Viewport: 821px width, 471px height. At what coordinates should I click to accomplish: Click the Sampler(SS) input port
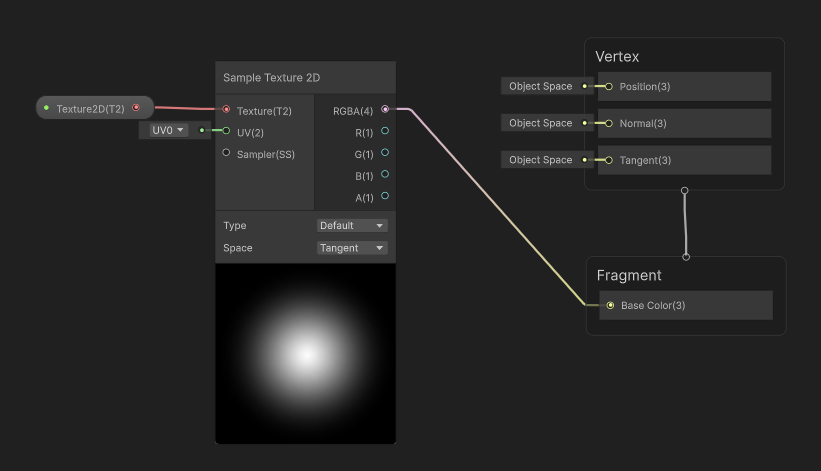(x=226, y=152)
